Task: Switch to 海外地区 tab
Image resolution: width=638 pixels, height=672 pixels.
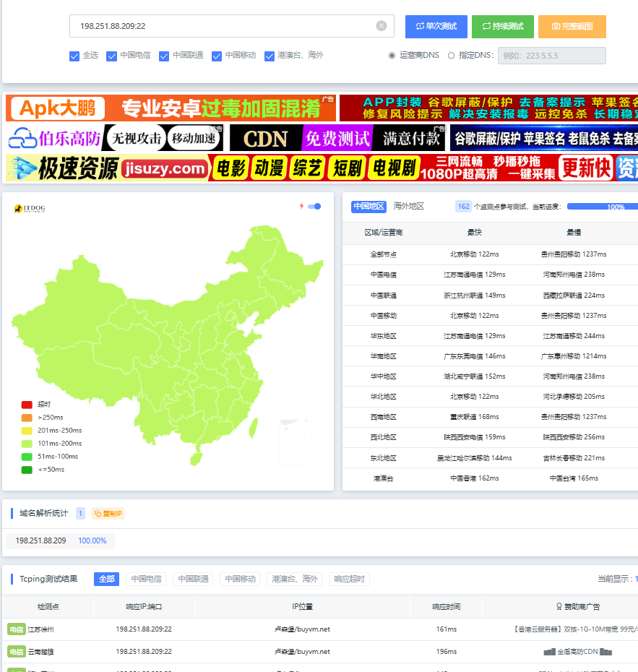Action: coord(409,207)
